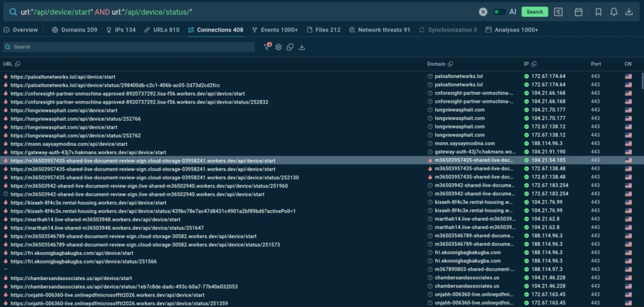The image size is (644, 307).
Task: Copy the URL column values icon
Action: coord(17,64)
